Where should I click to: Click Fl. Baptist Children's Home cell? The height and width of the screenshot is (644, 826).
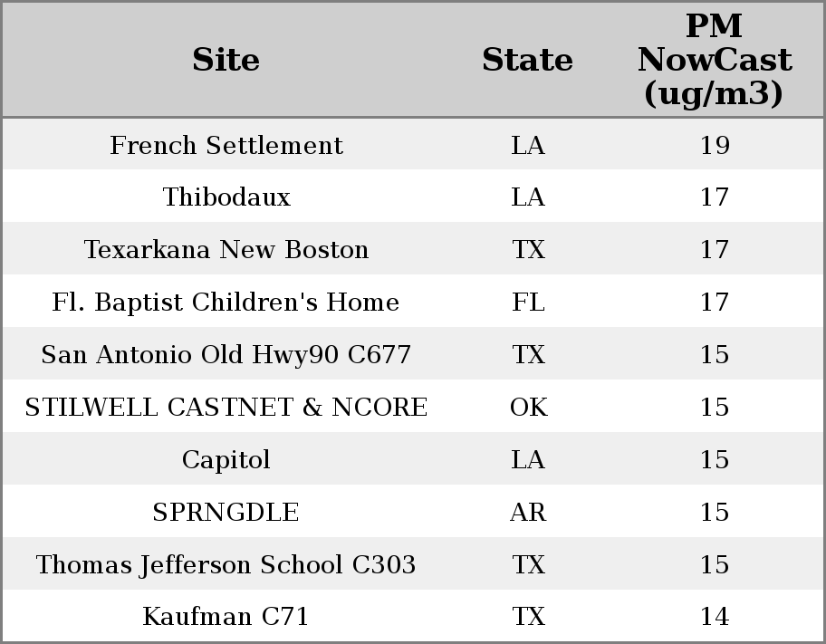point(226,303)
